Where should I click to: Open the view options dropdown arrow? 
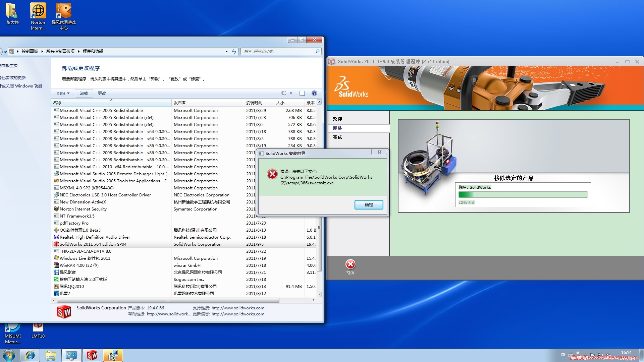[291, 93]
